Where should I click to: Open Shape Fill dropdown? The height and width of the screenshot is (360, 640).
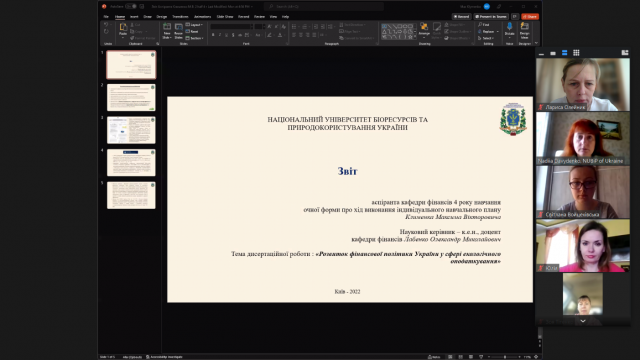pyautogui.click(x=455, y=25)
